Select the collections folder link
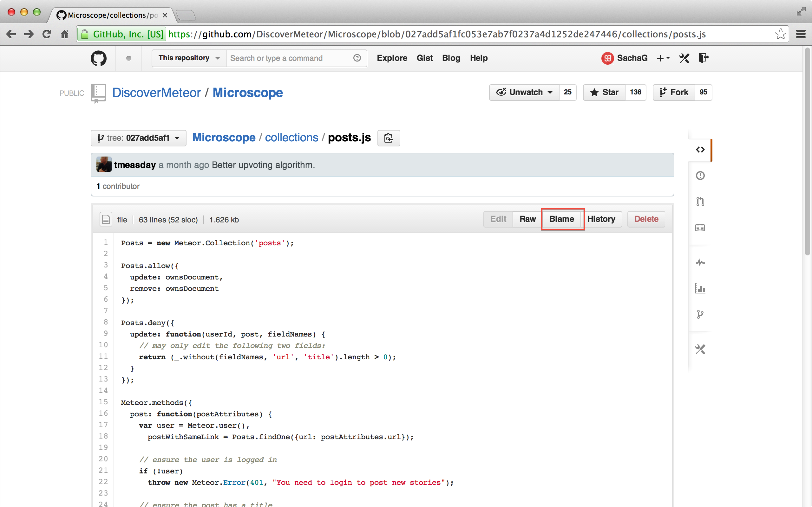Image resolution: width=812 pixels, height=507 pixels. (x=291, y=137)
